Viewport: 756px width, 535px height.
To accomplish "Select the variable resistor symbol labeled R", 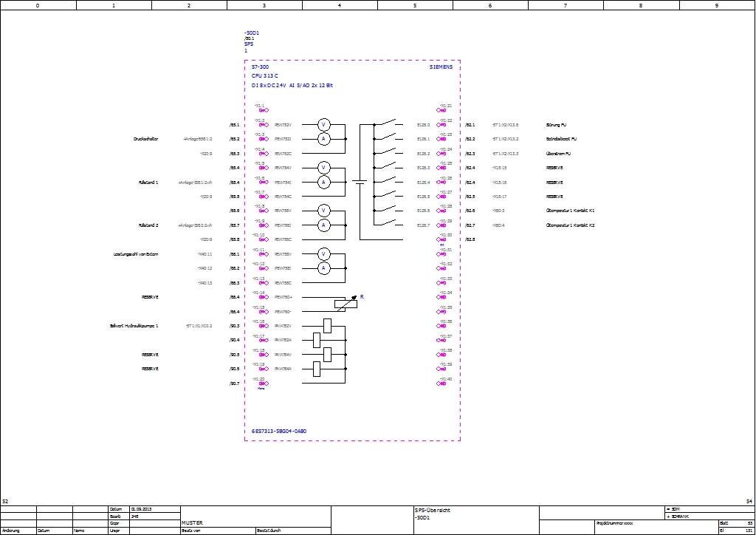I will [x=345, y=303].
